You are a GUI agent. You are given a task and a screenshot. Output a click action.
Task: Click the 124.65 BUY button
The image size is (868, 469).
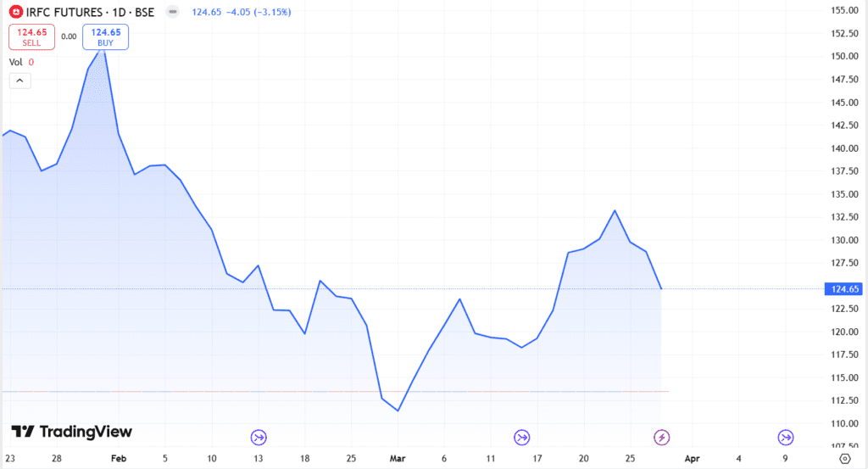[106, 37]
